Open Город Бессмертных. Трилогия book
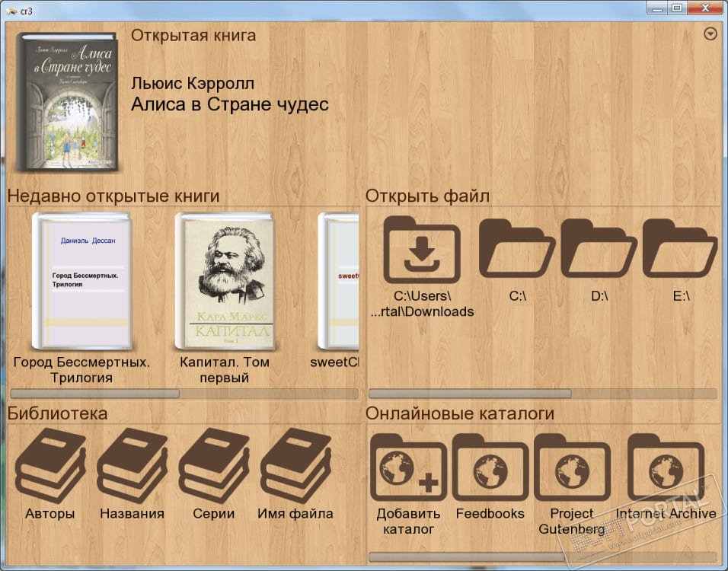Viewport: 728px width, 571px height. tap(81, 282)
